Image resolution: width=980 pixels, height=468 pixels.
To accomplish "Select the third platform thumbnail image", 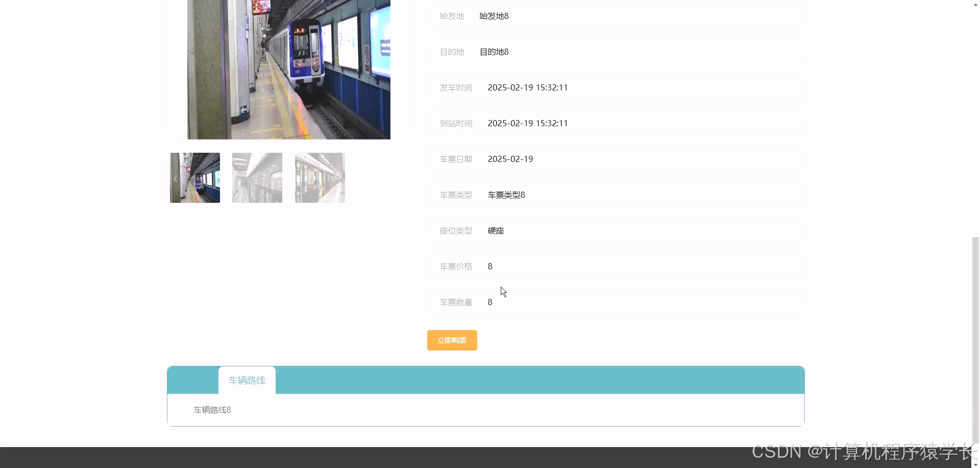I will point(320,178).
